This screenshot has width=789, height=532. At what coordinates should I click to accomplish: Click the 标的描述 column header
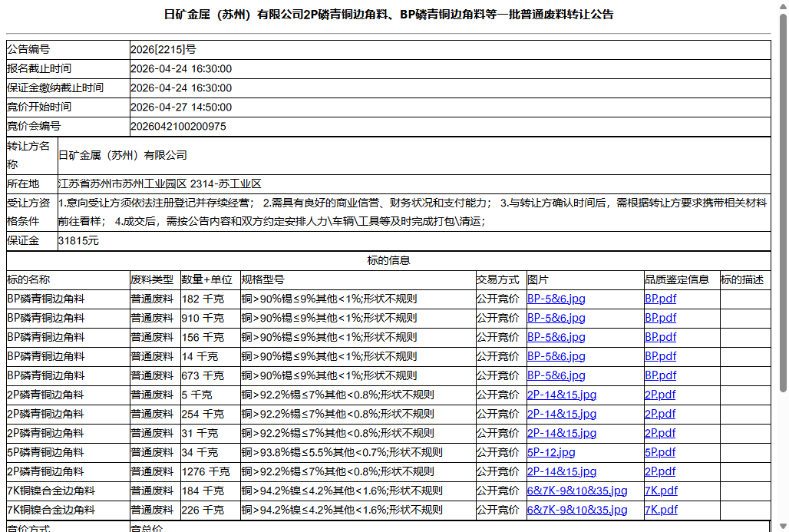[742, 279]
